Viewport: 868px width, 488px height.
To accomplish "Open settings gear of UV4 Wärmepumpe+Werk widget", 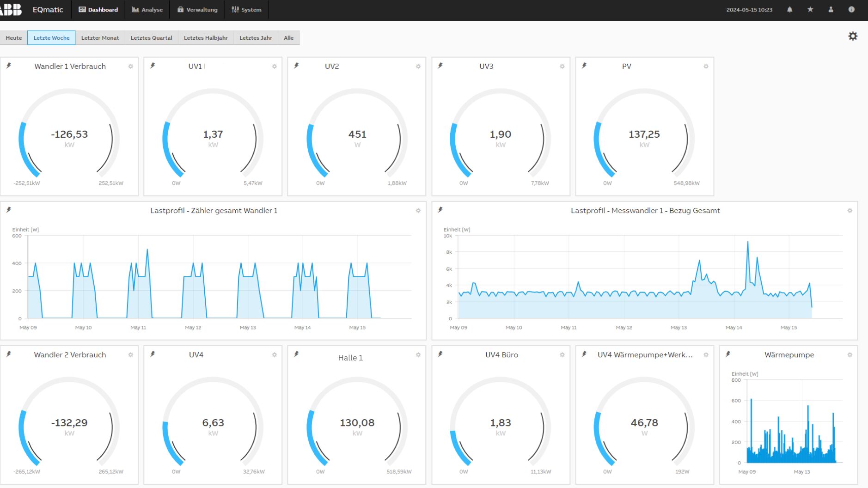I will [706, 355].
